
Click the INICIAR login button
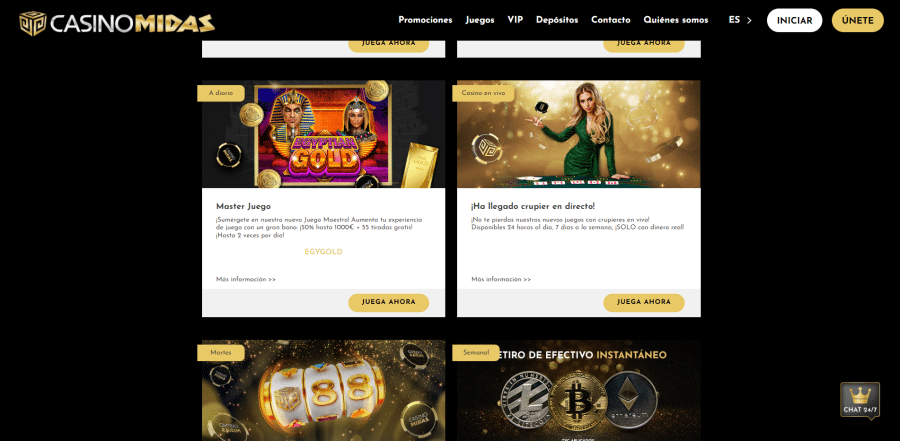point(794,20)
